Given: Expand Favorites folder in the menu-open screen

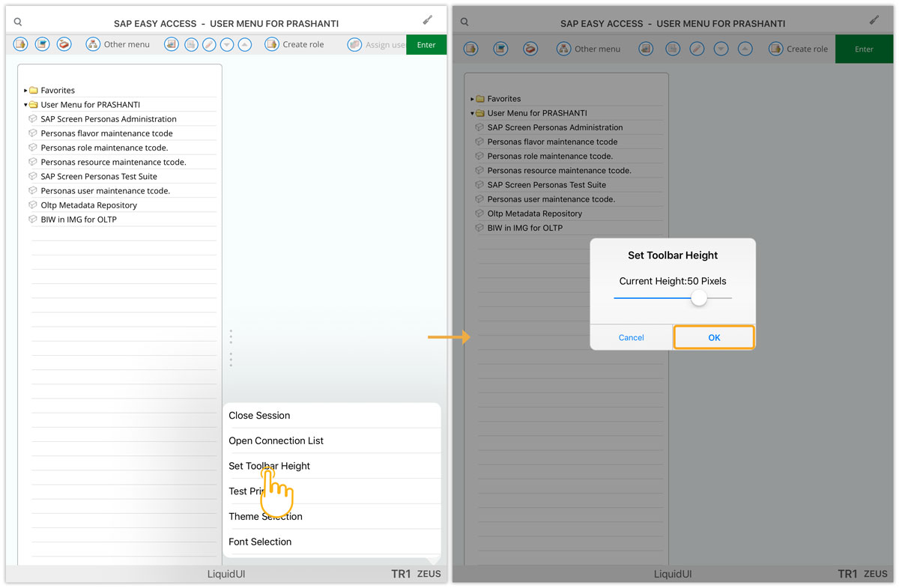Looking at the screenshot, I should click(x=25, y=91).
